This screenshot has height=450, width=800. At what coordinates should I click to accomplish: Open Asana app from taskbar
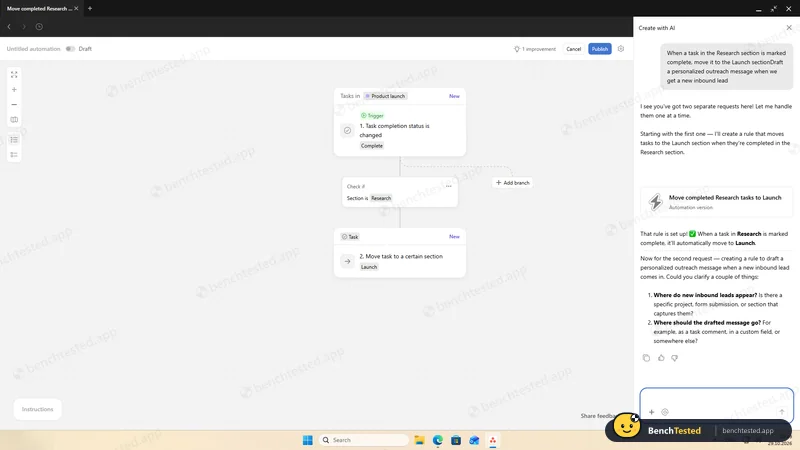(493, 440)
